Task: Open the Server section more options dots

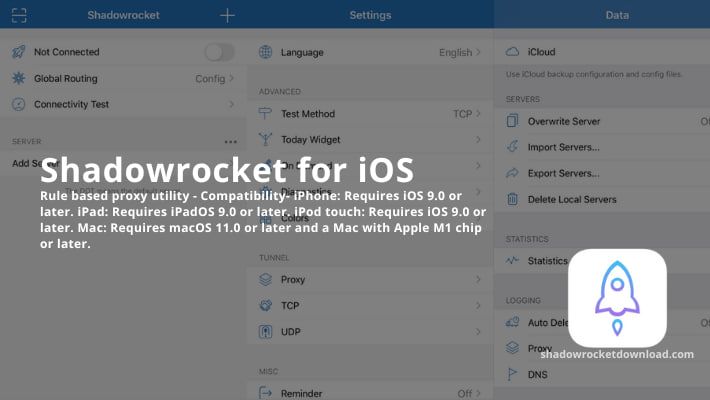Action: pos(230,142)
